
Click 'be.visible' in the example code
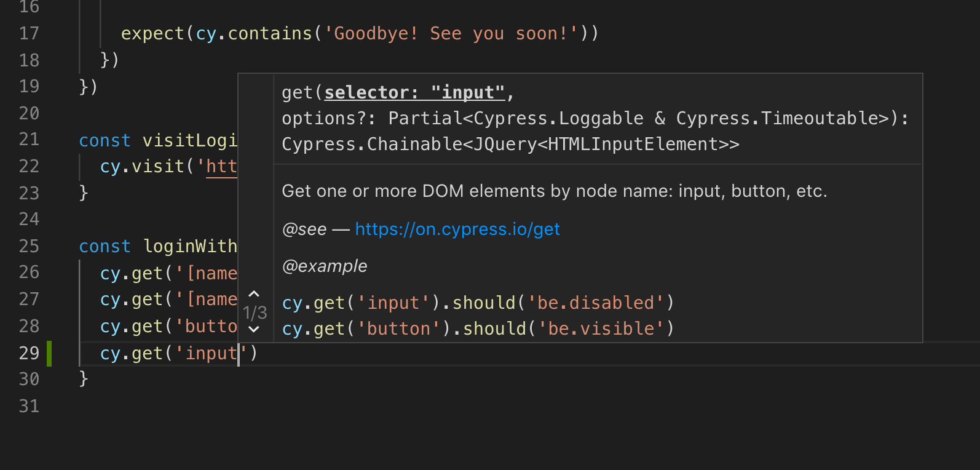point(601,329)
